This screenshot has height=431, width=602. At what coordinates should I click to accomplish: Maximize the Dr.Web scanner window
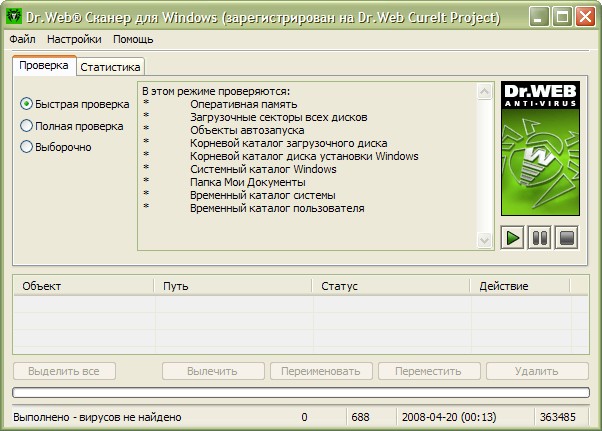click(561, 16)
